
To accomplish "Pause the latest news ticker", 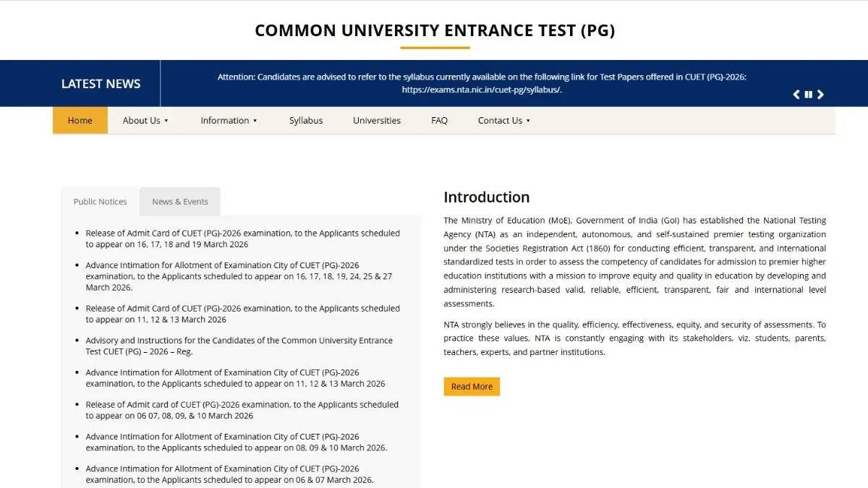I will [x=808, y=95].
